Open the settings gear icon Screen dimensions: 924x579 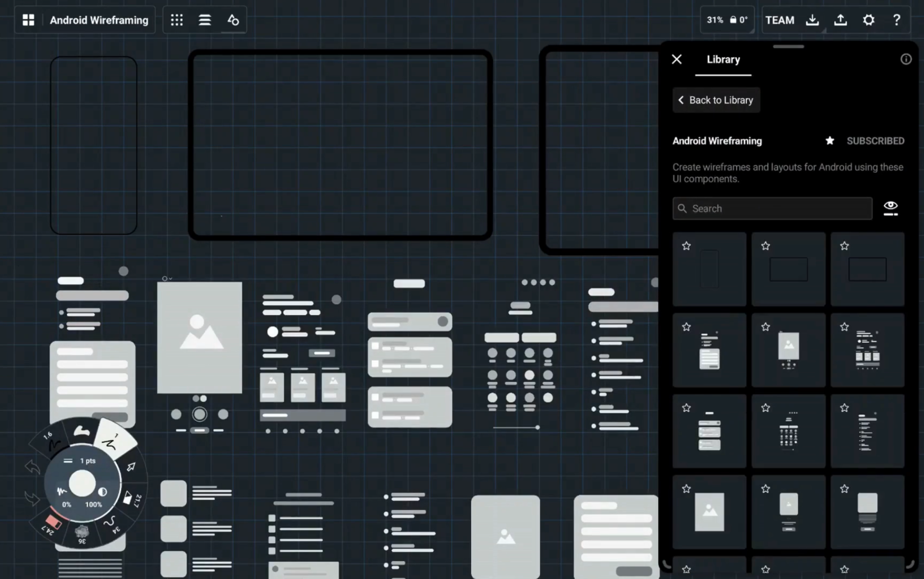coord(868,20)
